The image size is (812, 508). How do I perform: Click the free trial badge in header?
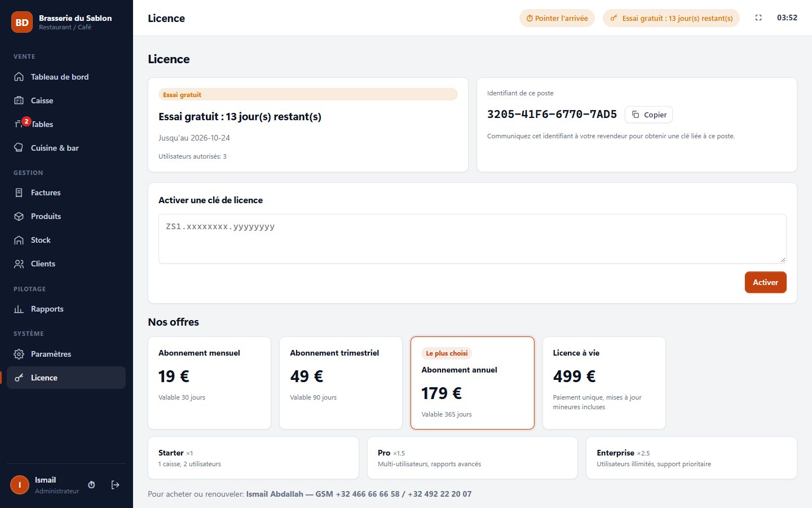pyautogui.click(x=671, y=18)
